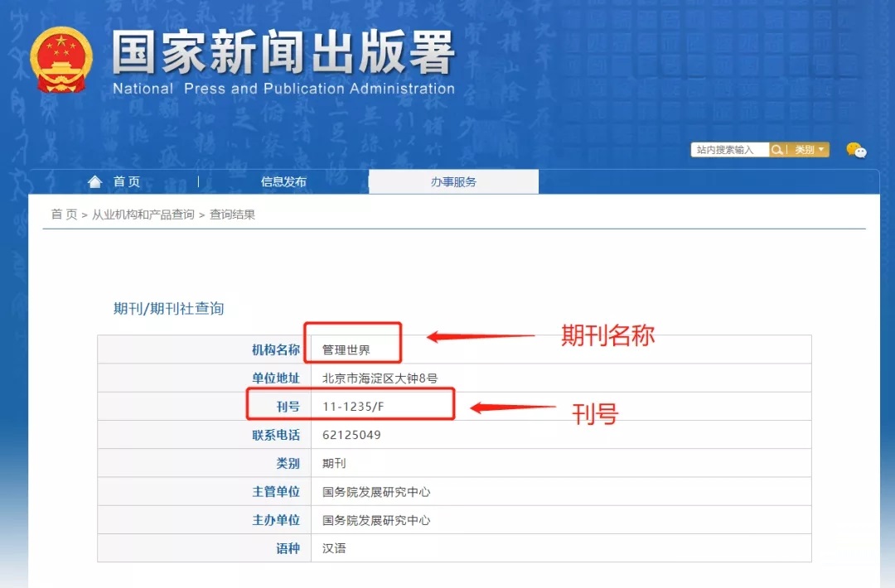Open the 类别 search category dropdown

coord(809,150)
